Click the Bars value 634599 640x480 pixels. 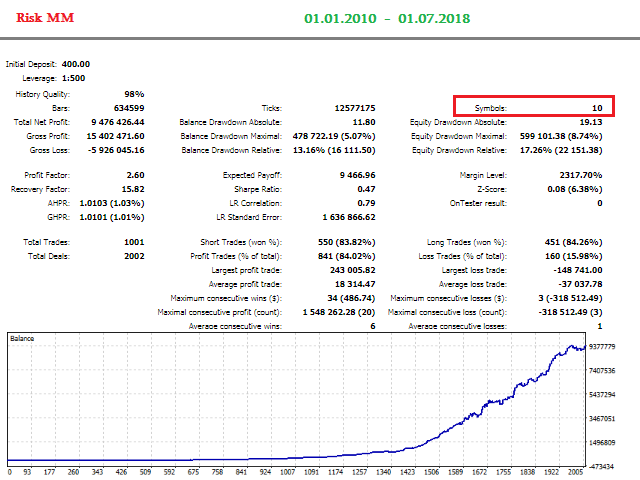pos(129,108)
